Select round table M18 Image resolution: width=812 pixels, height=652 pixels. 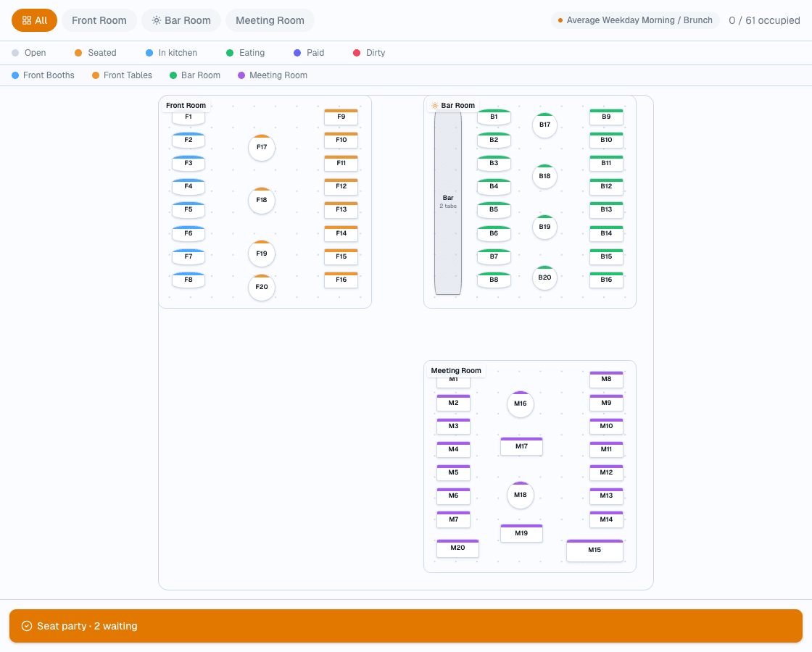521,496
